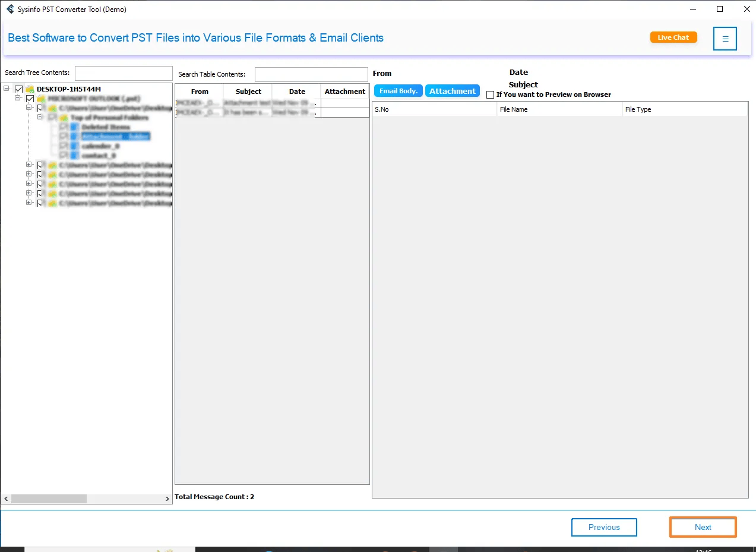Click the contact_0 blue folder icon

click(74, 156)
